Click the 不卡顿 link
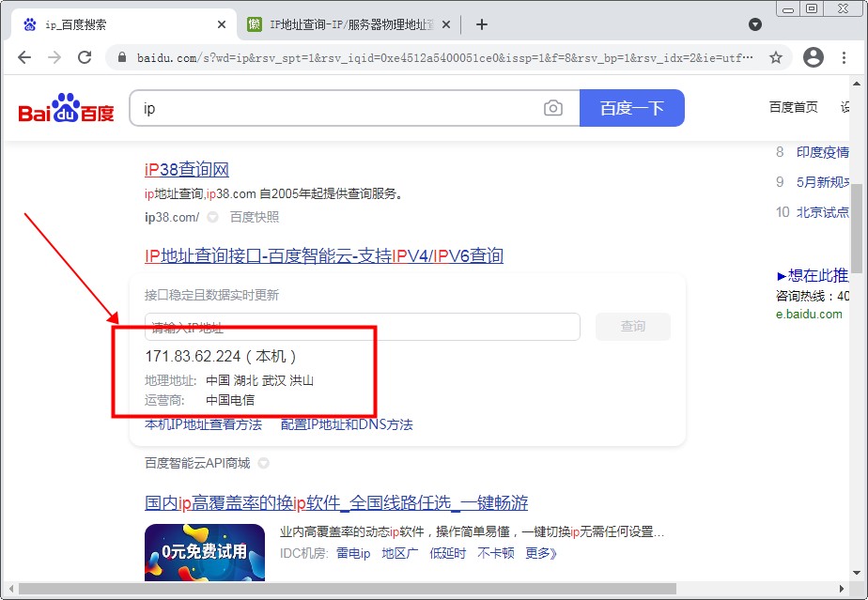The image size is (868, 600). coord(495,553)
